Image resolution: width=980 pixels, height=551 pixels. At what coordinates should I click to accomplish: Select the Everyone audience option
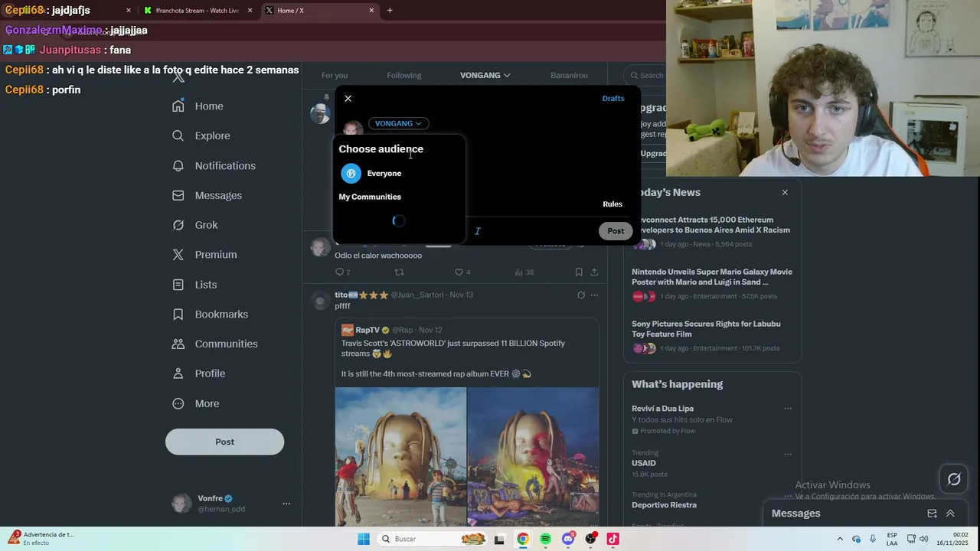point(399,173)
